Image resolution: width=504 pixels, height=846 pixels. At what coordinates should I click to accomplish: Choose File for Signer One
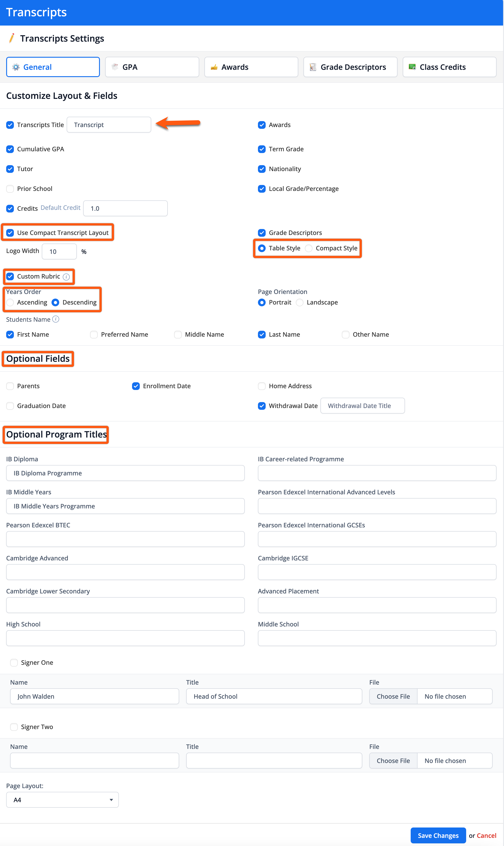tap(393, 696)
